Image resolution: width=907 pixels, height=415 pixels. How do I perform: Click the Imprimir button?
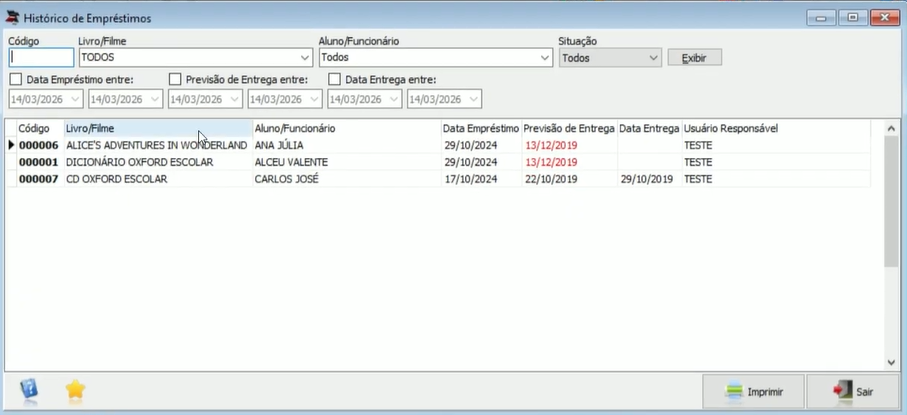(753, 392)
